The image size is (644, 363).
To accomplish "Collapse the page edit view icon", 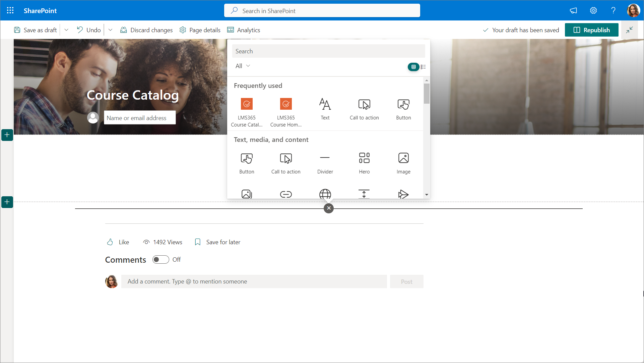I will (629, 30).
